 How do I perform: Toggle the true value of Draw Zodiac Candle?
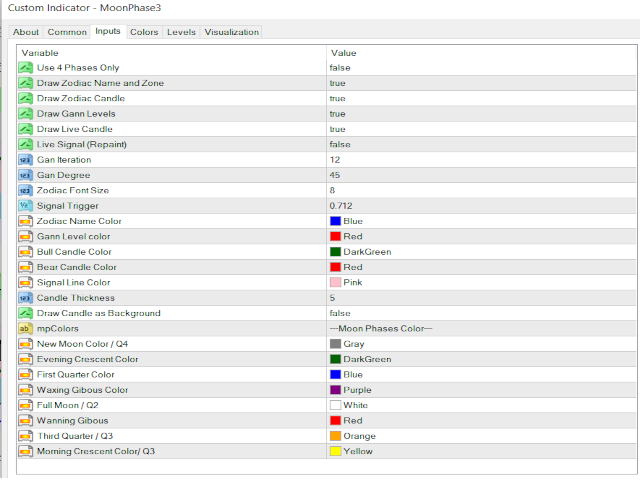click(338, 98)
